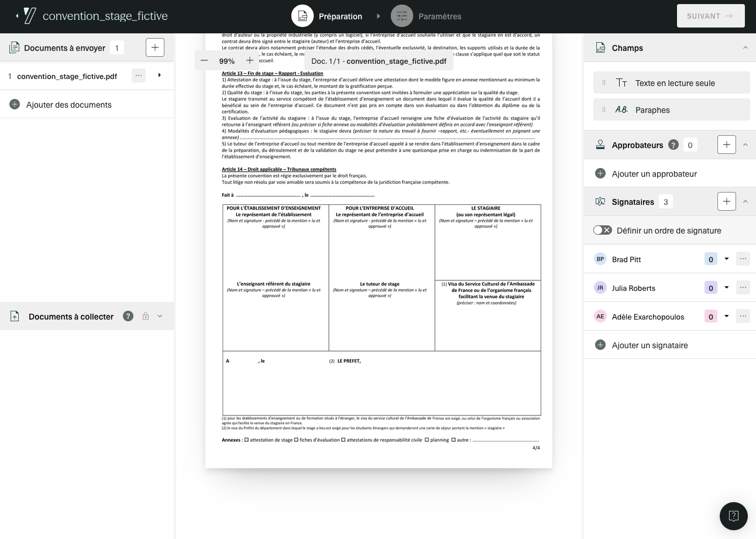Viewport: 756px width, 539px height.
Task: Click minus to zoom out the document
Action: pos(204,60)
